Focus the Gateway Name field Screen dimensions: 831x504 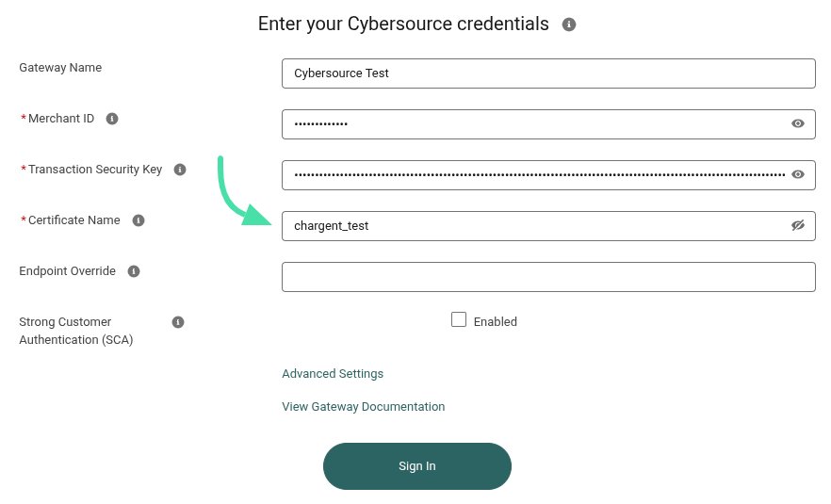pyautogui.click(x=548, y=73)
